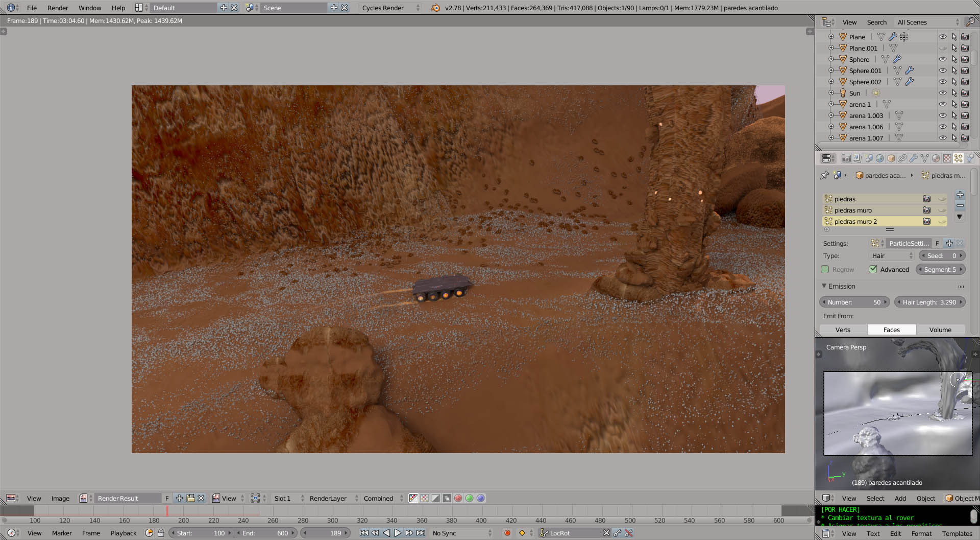The width and height of the screenshot is (980, 540).
Task: Open the particle Type Hair dropdown
Action: (892, 255)
